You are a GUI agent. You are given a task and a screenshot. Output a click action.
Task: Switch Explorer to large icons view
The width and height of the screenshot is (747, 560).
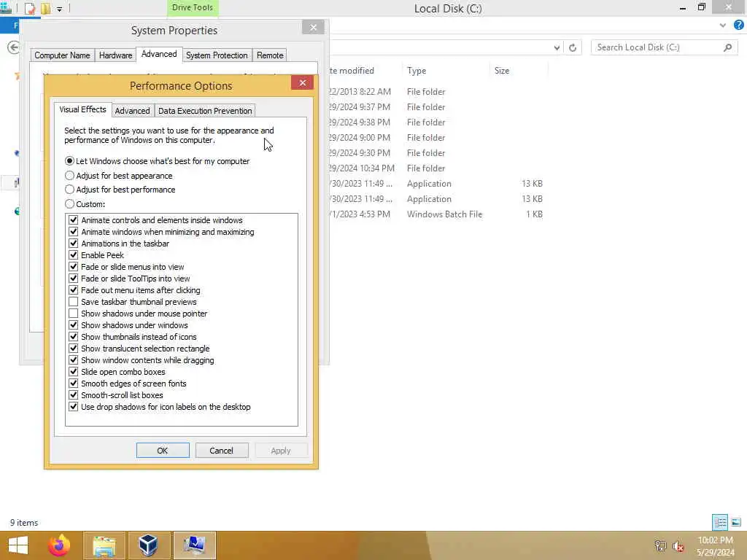(736, 522)
